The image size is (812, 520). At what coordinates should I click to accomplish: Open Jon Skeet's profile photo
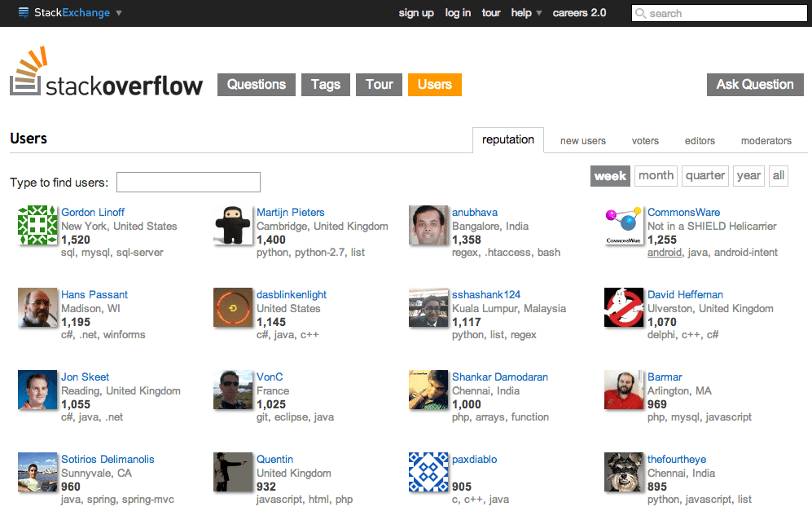37,390
